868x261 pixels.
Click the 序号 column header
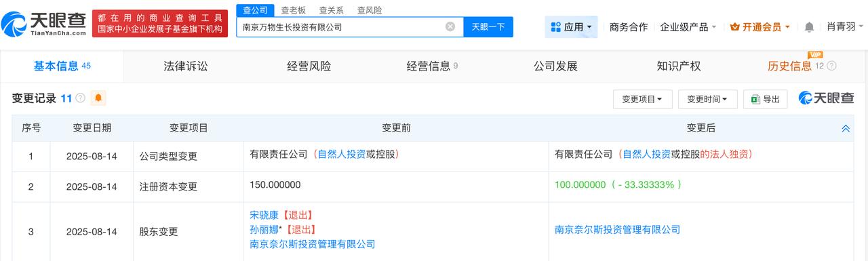tap(31, 127)
